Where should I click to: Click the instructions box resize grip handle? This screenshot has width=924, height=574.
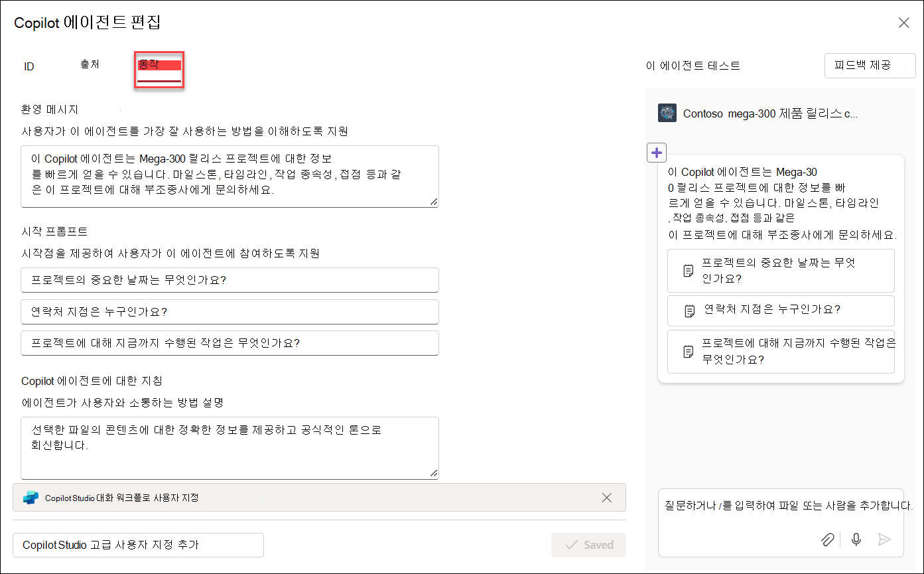(x=433, y=473)
